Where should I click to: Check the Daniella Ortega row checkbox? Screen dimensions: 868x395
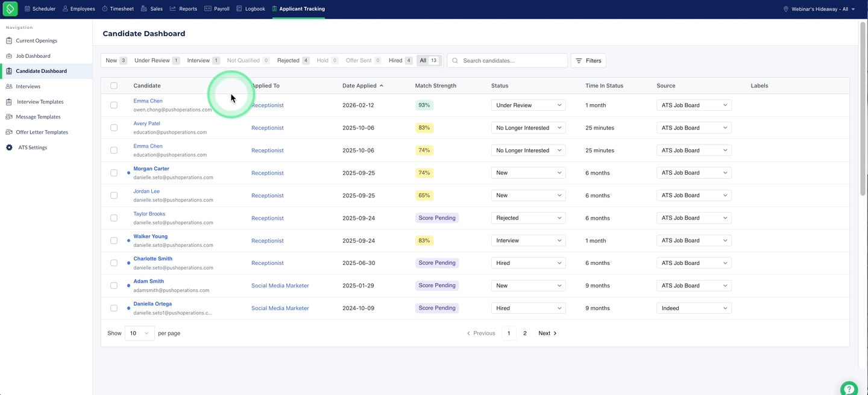point(114,308)
